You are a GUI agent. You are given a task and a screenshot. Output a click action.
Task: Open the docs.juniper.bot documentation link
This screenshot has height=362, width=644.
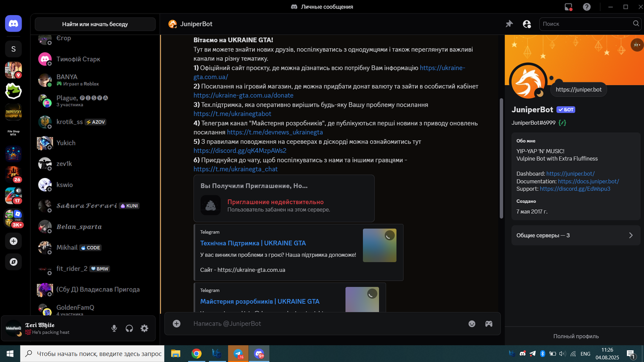589,182
